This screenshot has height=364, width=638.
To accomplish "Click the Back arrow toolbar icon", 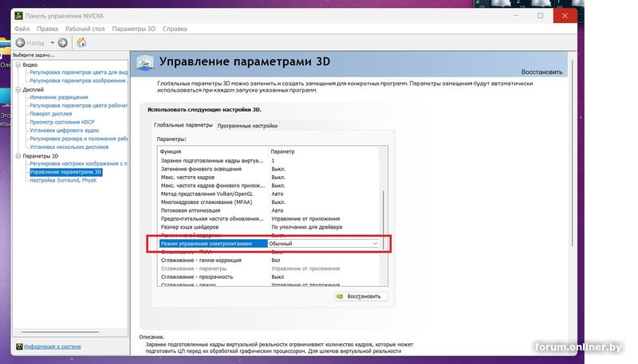I will (21, 42).
